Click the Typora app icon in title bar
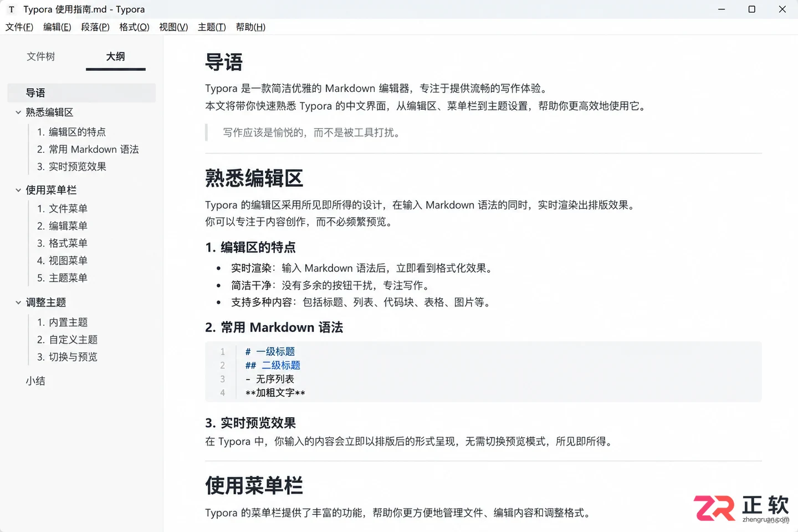Screen dimensions: 798x532 point(11,9)
